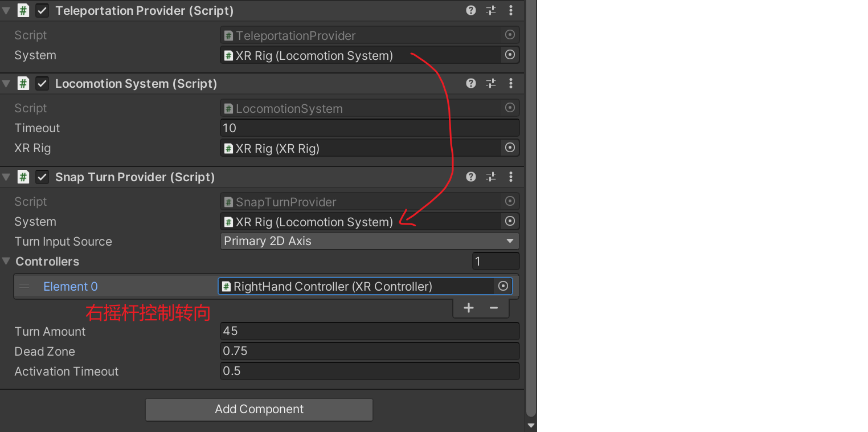Image resolution: width=868 pixels, height=432 pixels.
Task: Open object picker for Teleportation Provider System field
Action: point(510,55)
